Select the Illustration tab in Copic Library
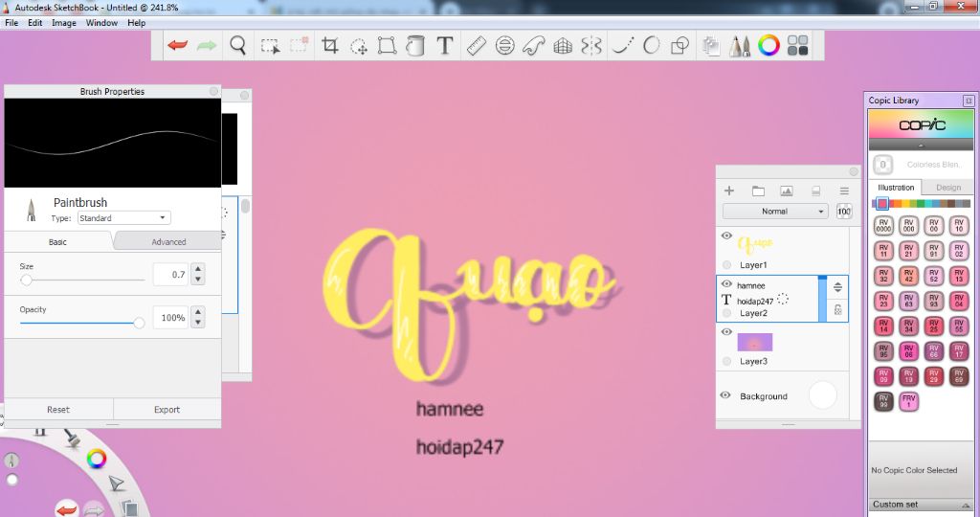The height and width of the screenshot is (517, 980). click(896, 188)
